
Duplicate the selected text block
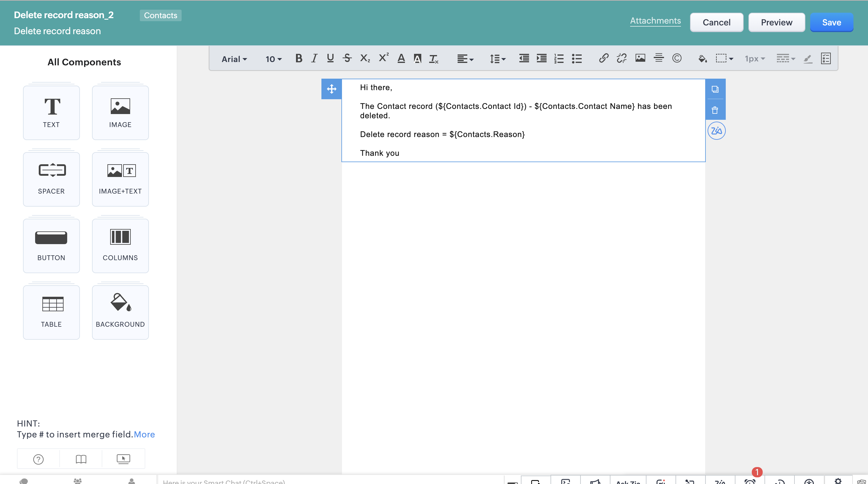pyautogui.click(x=715, y=89)
